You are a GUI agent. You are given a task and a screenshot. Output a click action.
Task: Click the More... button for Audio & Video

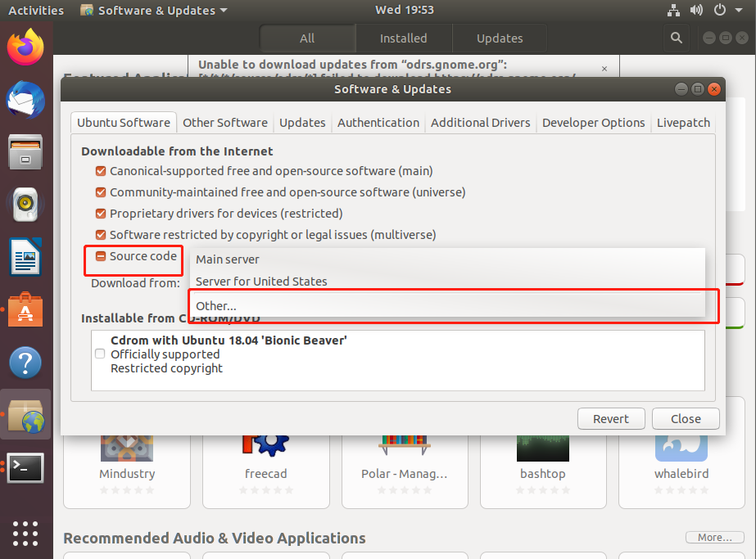[714, 538]
